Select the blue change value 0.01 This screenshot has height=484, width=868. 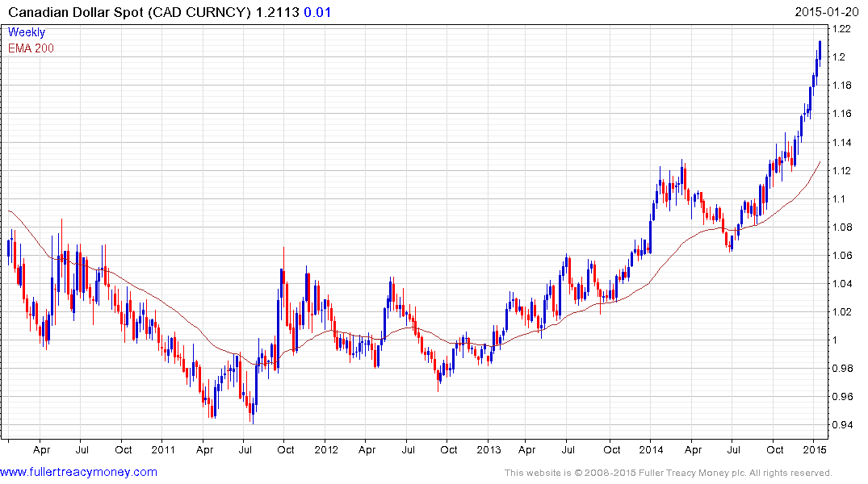317,12
